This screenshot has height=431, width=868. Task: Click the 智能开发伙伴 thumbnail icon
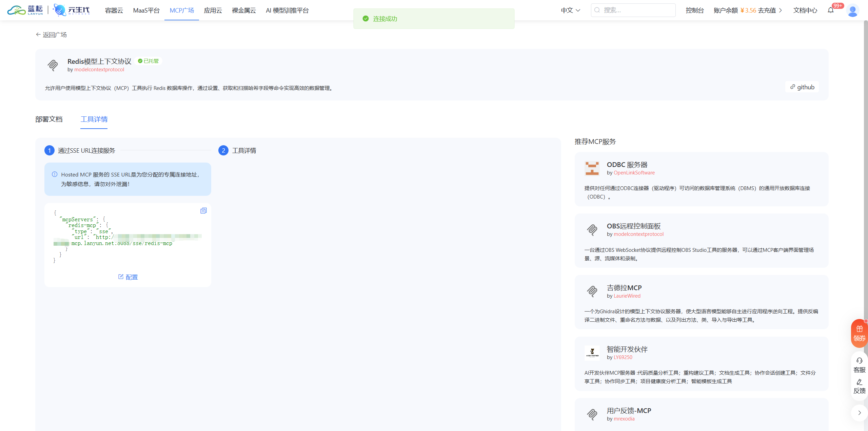pyautogui.click(x=592, y=353)
